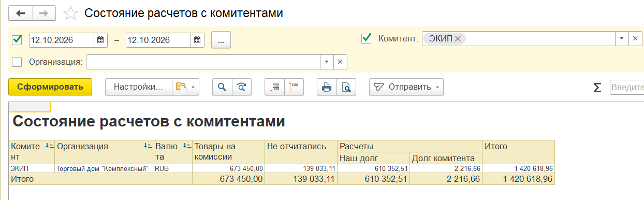Select the rightmost Итого column header
This screenshot has height=200, width=644.
[518, 152]
